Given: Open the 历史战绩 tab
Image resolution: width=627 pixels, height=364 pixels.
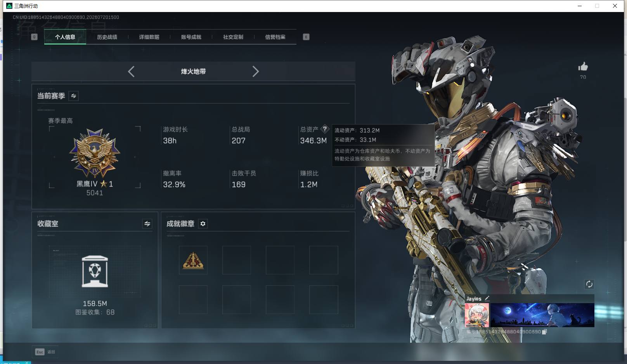Looking at the screenshot, I should 107,37.
